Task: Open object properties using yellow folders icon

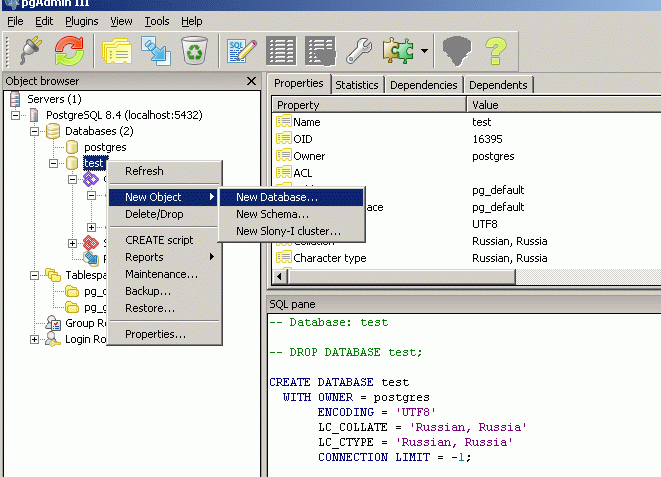Action: [117, 51]
